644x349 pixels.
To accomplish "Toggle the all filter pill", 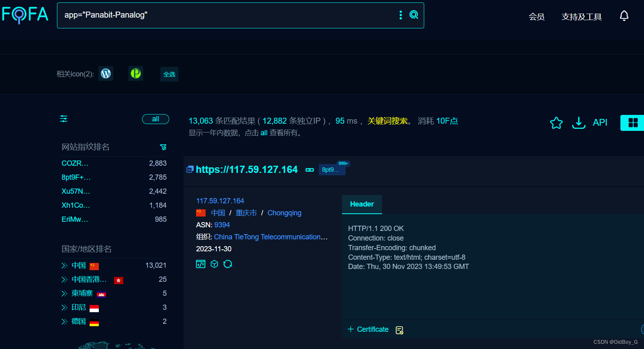I will pyautogui.click(x=156, y=119).
